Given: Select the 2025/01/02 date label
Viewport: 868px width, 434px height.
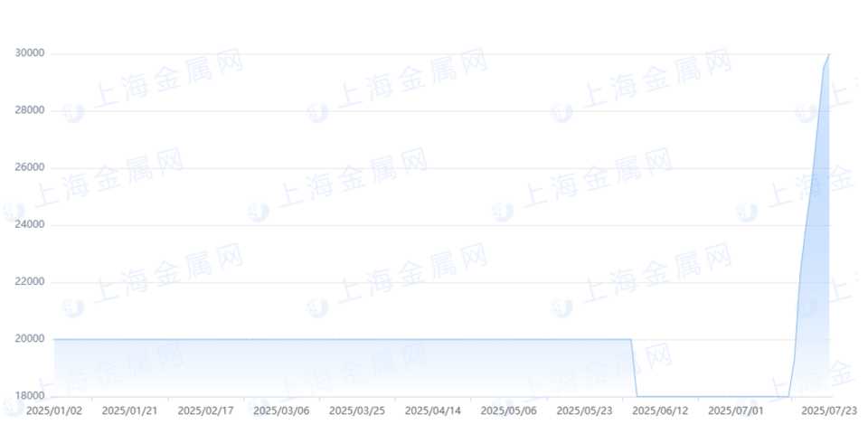Looking at the screenshot, I should click(x=53, y=410).
